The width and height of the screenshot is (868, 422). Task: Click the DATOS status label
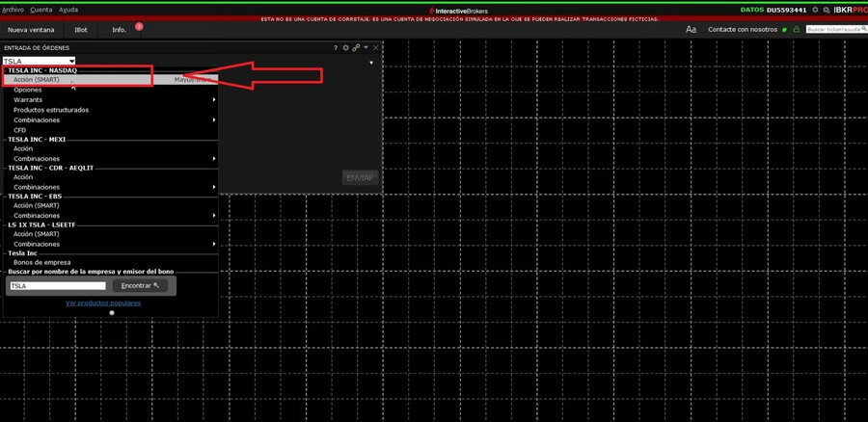click(751, 10)
